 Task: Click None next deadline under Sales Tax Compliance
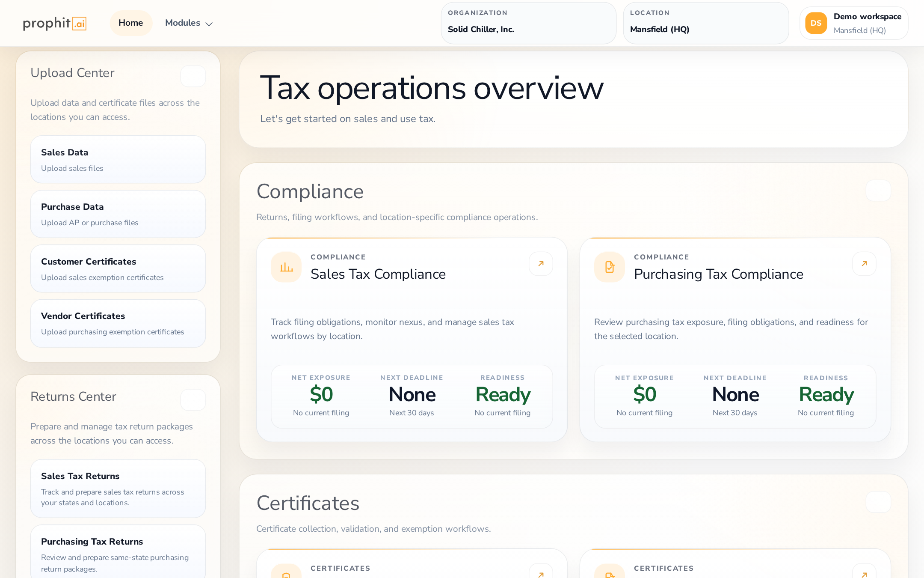pos(412,394)
